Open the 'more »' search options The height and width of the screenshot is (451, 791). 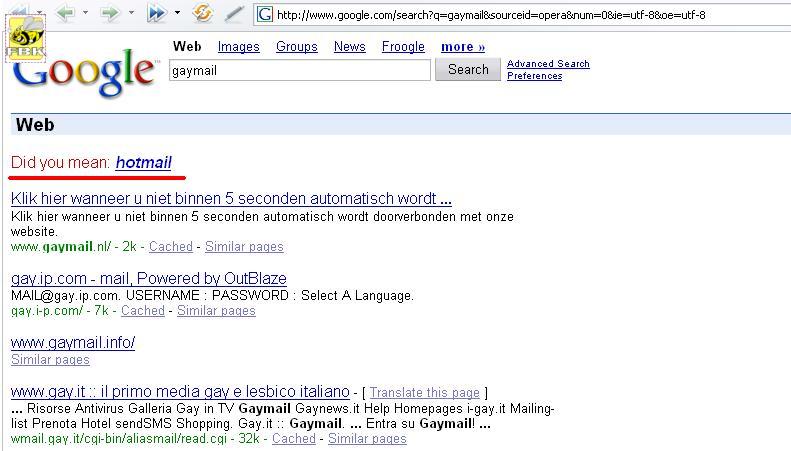pyautogui.click(x=463, y=47)
